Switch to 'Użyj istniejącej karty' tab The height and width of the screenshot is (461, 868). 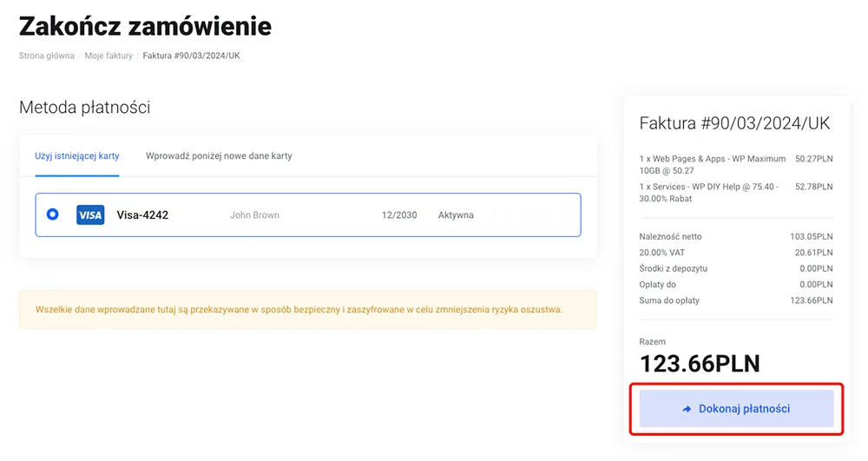click(77, 156)
